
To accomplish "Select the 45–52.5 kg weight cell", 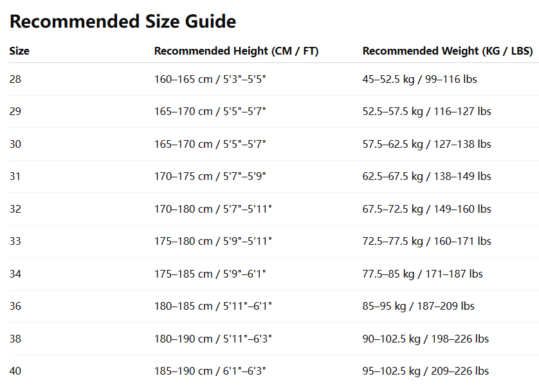I will (419, 79).
